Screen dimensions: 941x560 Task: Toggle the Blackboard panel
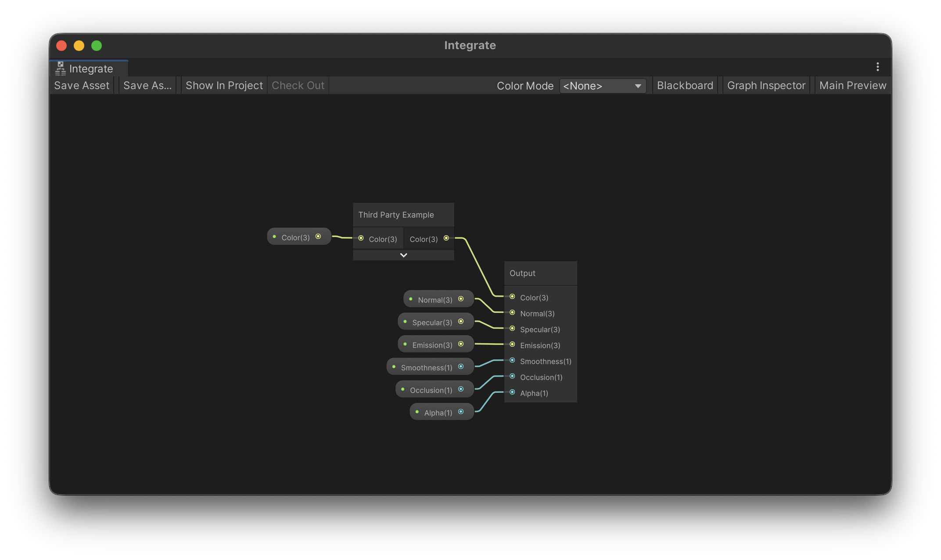click(685, 86)
